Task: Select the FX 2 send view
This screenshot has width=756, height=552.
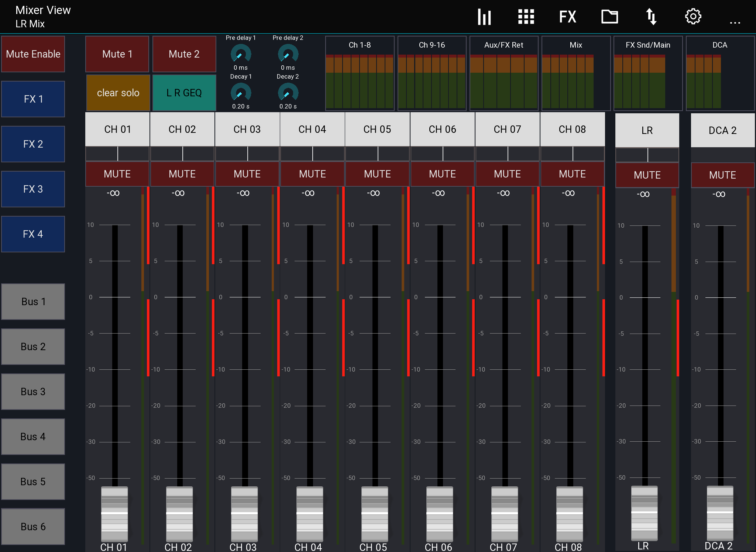Action: [33, 144]
